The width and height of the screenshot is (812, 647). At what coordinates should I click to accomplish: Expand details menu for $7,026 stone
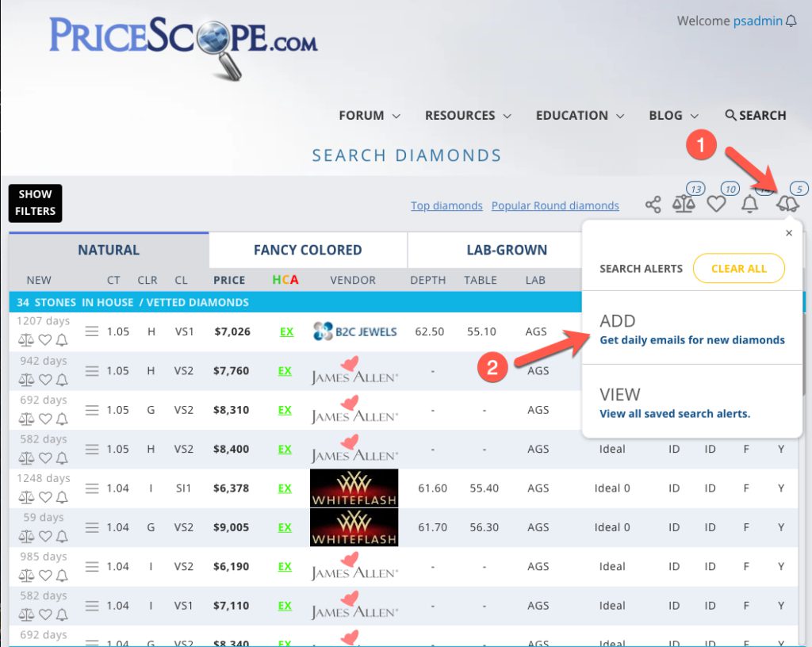coord(92,331)
